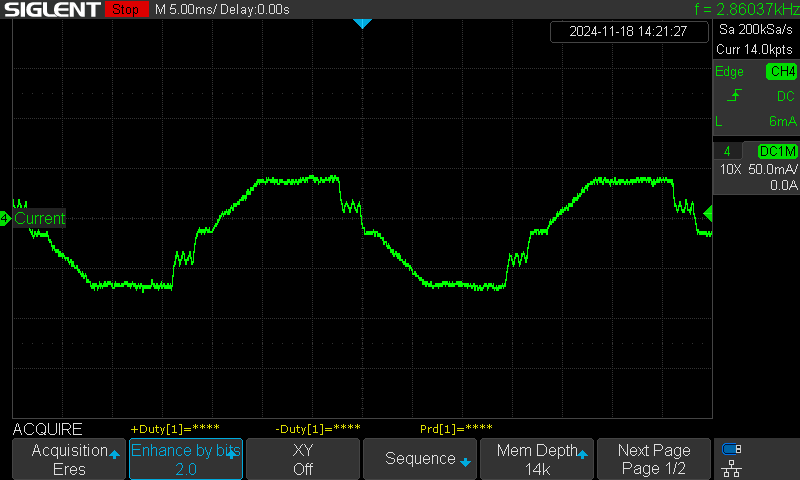800x480 pixels.
Task: Click the 10X probe attenuation label
Action: (x=730, y=169)
